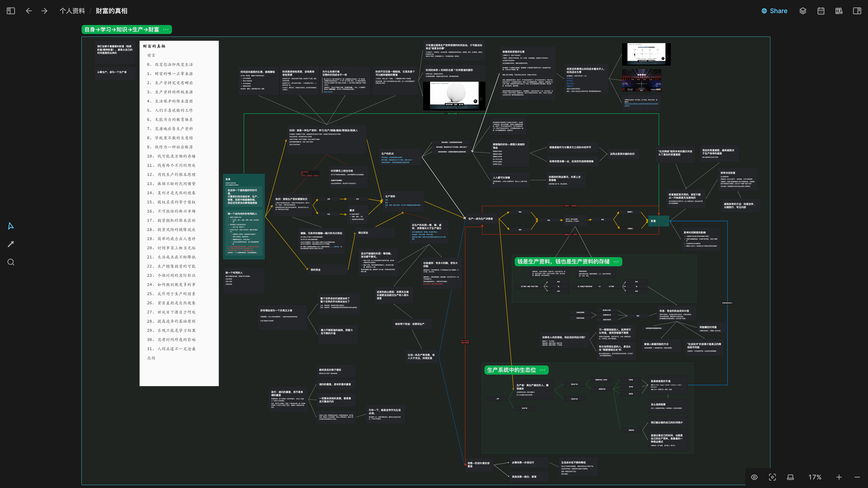Go to 个人资料 breadcrumb
The width and height of the screenshot is (868, 488).
(72, 11)
